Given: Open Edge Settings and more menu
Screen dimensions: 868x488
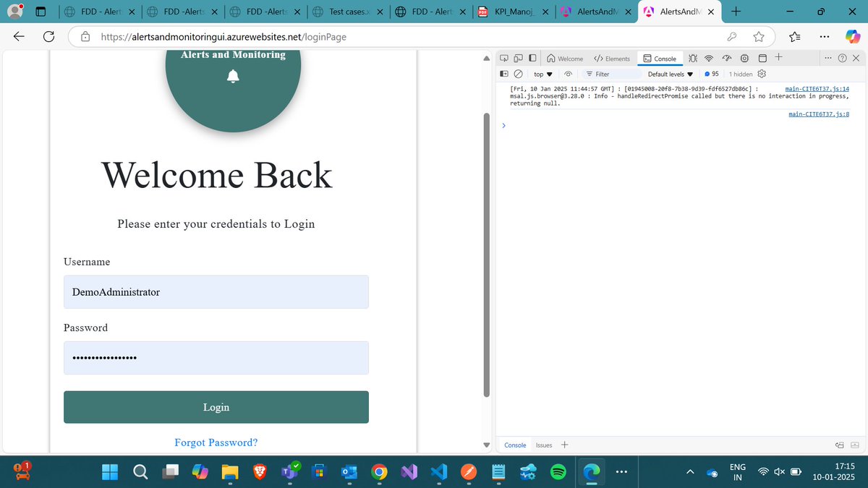Looking at the screenshot, I should 824,37.
